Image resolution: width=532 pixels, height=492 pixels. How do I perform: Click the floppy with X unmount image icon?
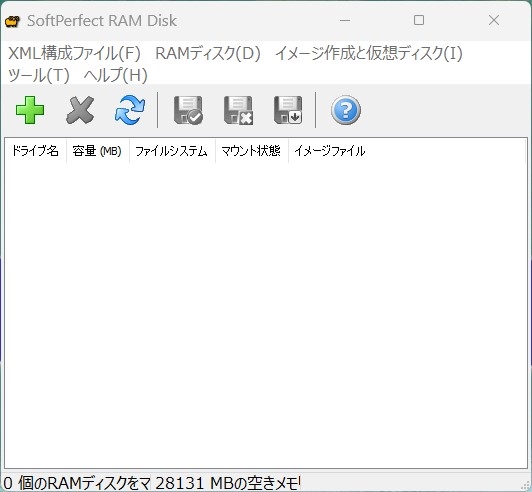[238, 110]
